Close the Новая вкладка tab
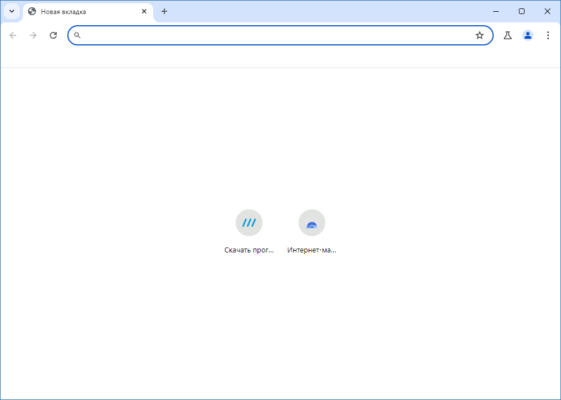561x400 pixels. click(x=144, y=11)
